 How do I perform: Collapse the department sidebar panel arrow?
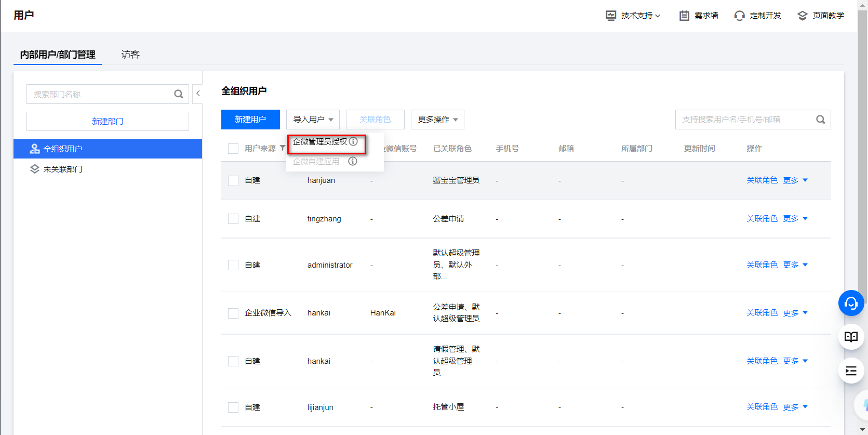(198, 94)
